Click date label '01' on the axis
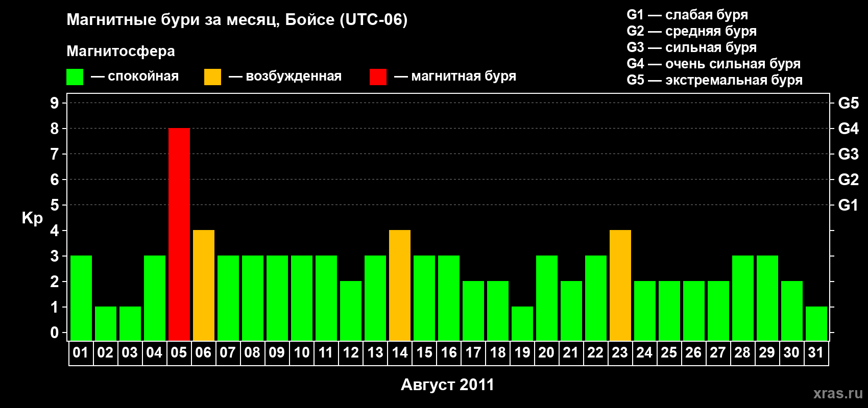 click(x=81, y=352)
